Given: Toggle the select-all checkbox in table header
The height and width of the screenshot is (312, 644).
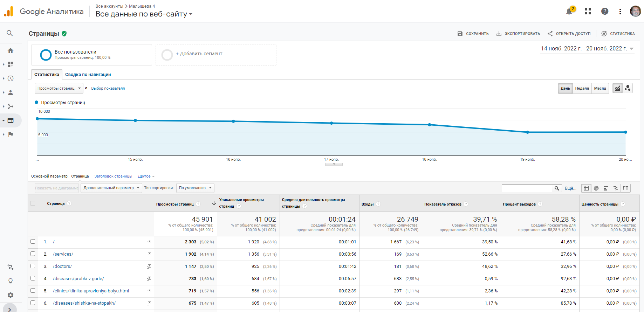Looking at the screenshot, I should click(33, 203).
